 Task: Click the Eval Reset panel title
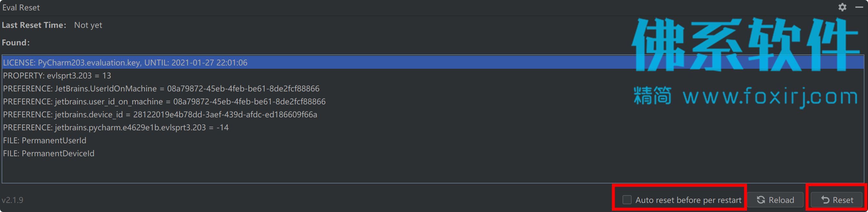click(21, 7)
